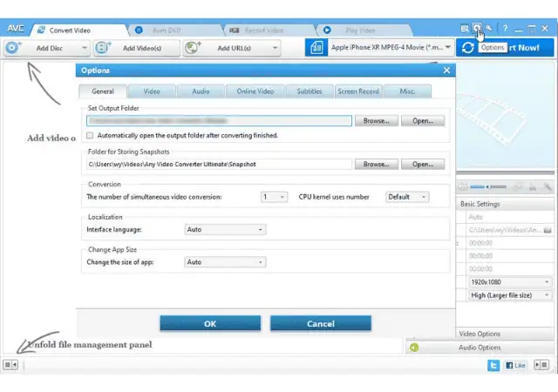Collapse the Basic Settings header

[505, 204]
